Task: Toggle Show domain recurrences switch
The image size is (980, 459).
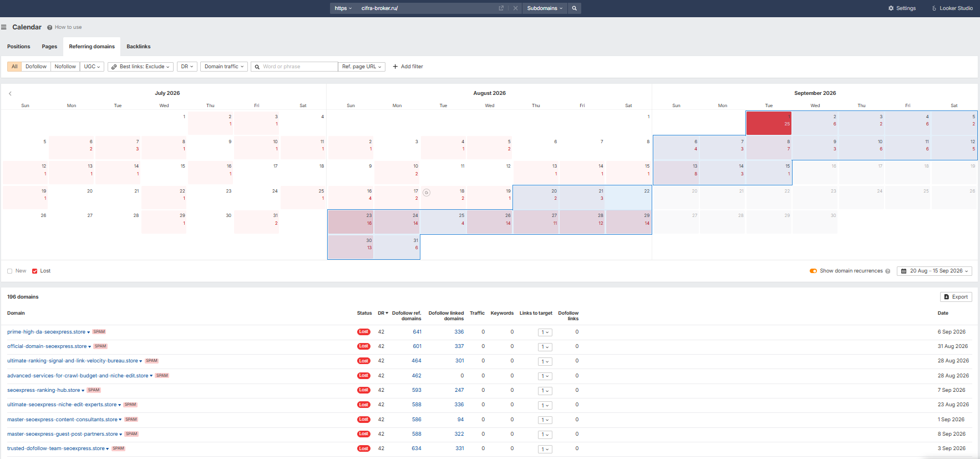Action: [x=813, y=271]
